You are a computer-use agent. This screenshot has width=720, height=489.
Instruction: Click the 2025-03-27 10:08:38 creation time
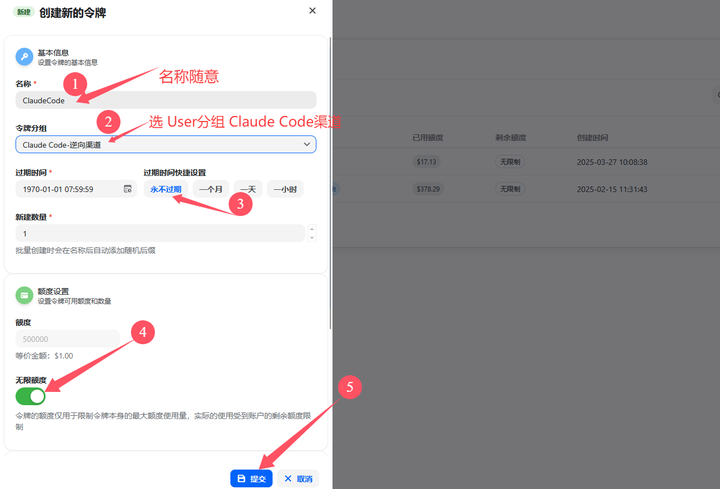click(x=612, y=162)
